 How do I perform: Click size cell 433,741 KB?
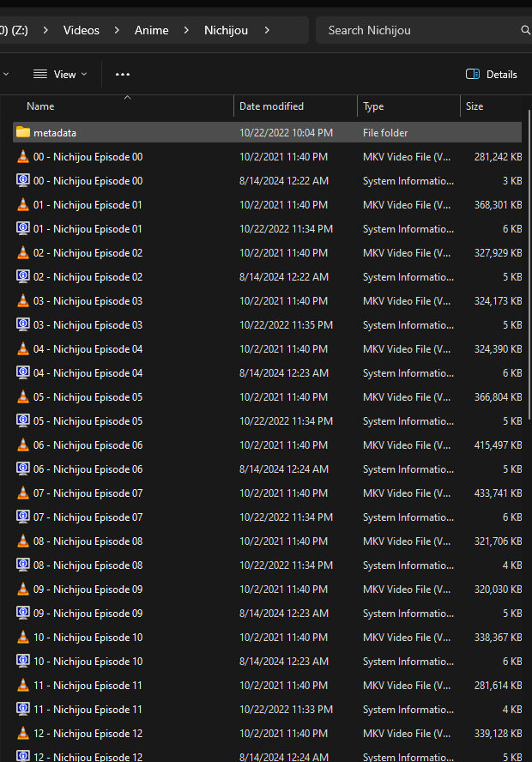click(x=498, y=493)
